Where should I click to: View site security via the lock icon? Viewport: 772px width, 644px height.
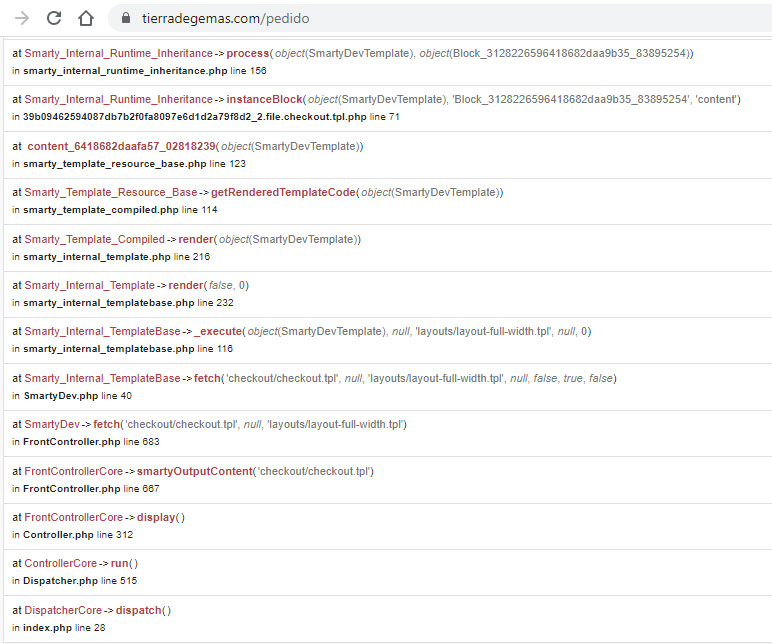[x=126, y=18]
